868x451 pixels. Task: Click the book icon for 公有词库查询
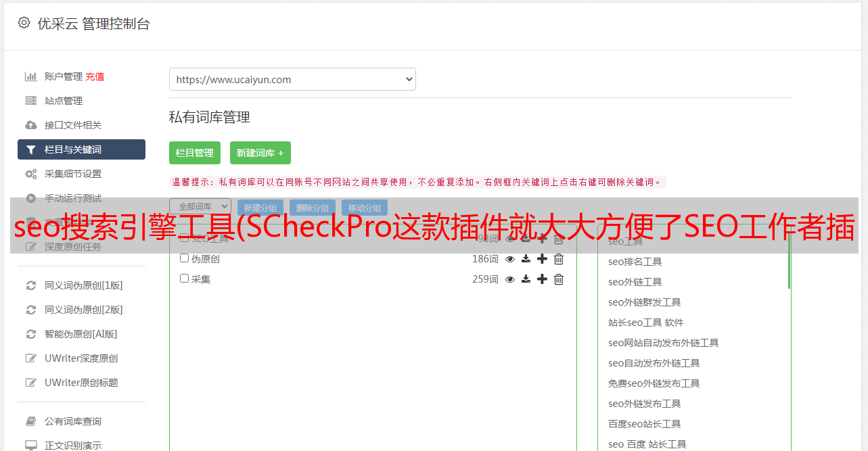30,421
